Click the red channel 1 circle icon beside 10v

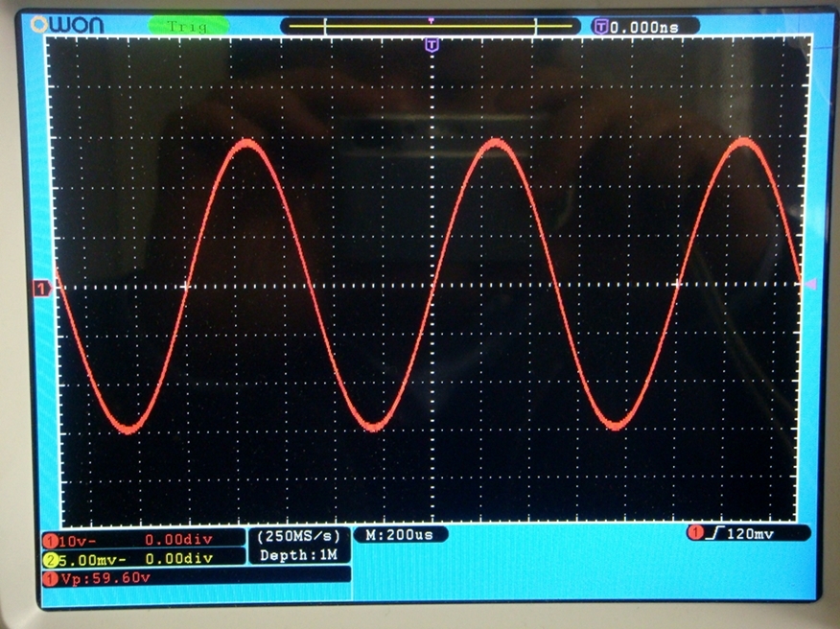click(51, 540)
